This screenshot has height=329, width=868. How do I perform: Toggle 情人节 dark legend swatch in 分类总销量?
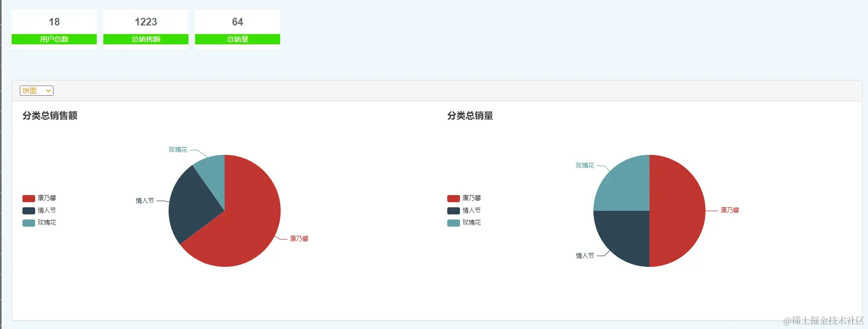click(x=453, y=210)
